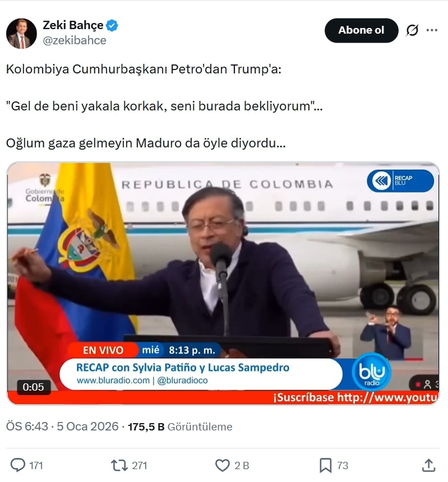
Task: Click the Zeki Bahçe display name
Action: click(x=73, y=25)
